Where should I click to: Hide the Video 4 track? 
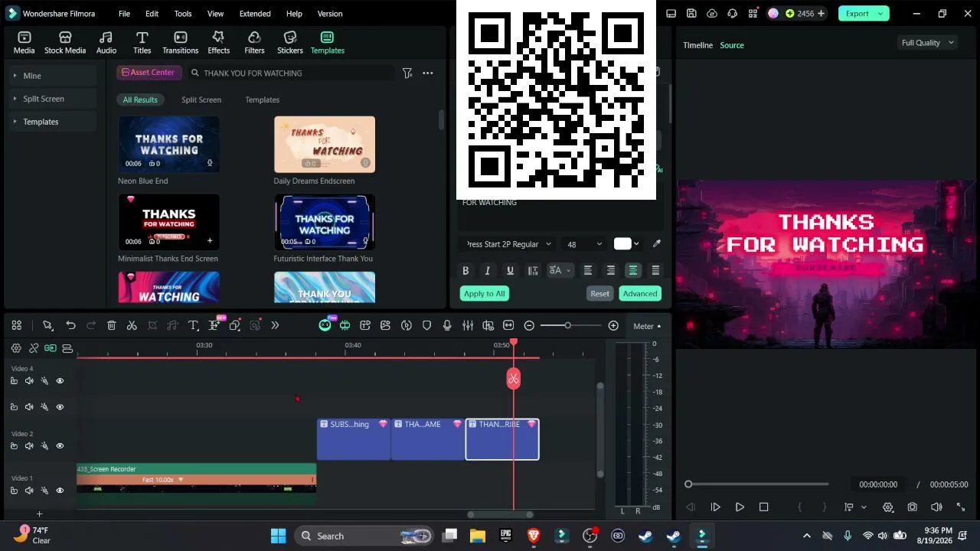tap(60, 381)
